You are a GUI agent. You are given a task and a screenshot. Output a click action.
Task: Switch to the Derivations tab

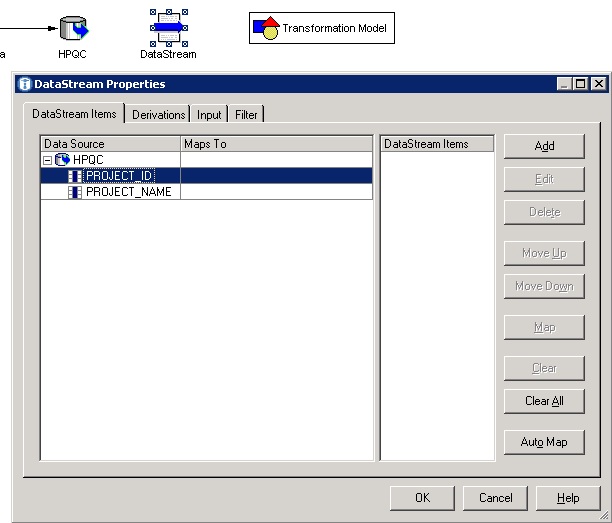[158, 115]
